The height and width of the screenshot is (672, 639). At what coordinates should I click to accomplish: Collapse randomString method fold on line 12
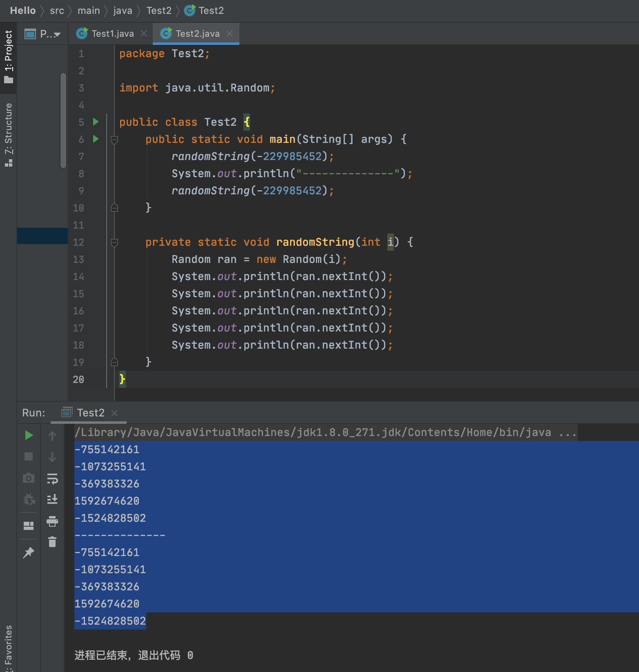(114, 243)
